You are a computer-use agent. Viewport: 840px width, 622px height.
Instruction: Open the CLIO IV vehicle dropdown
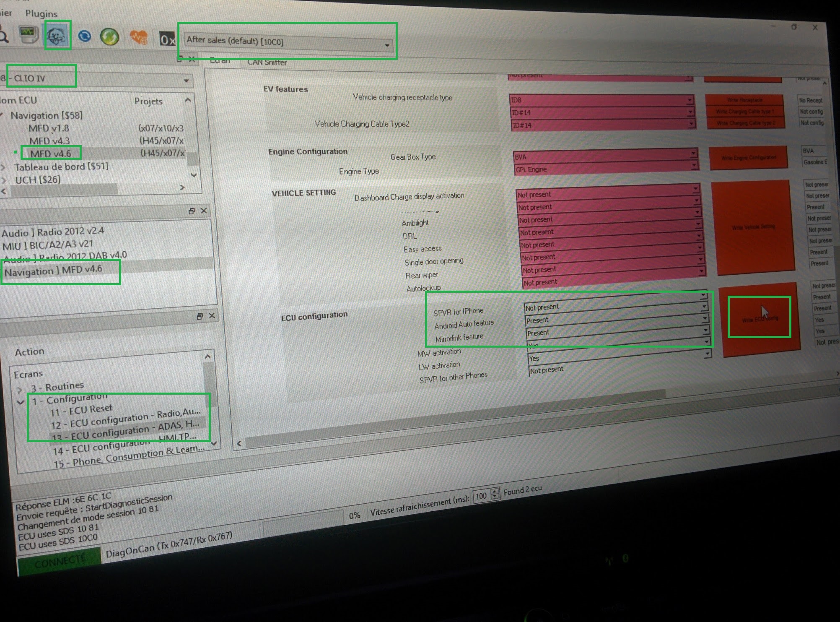[96, 79]
